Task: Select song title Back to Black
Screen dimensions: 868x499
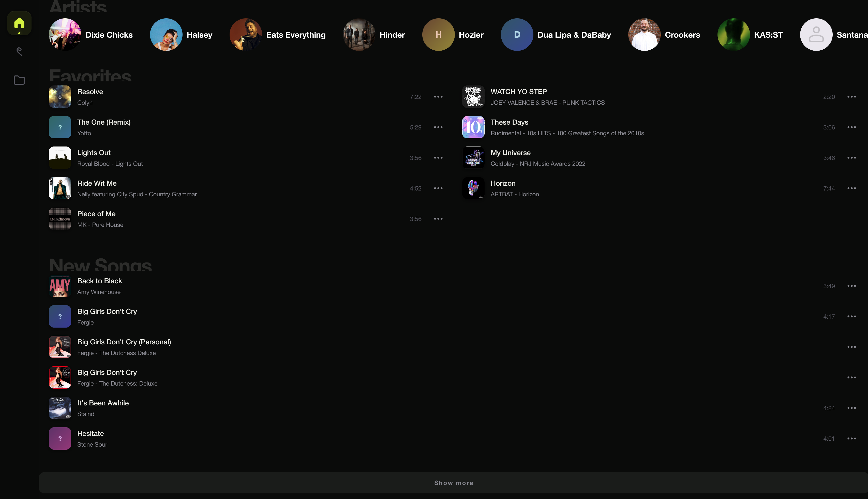Action: 100,281
